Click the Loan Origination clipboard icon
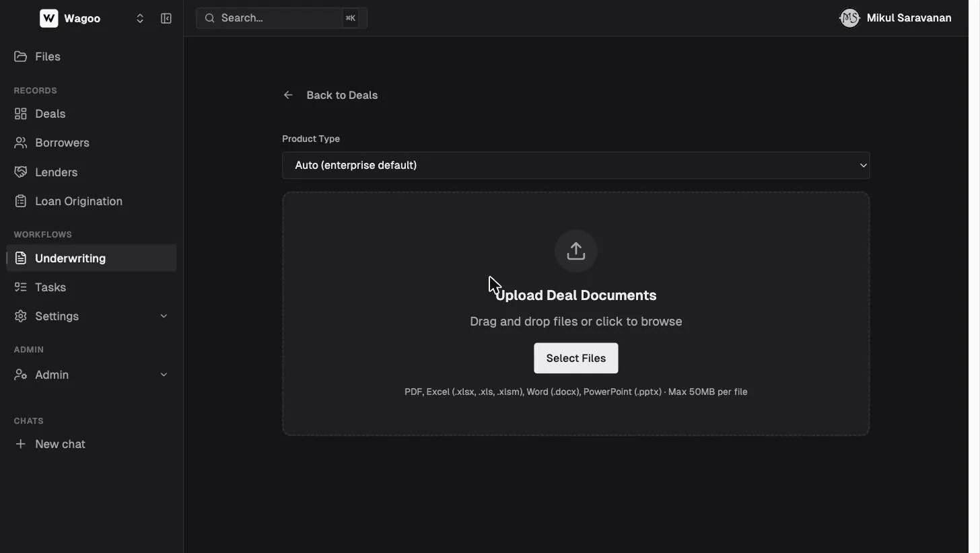This screenshot has height=553, width=980. (21, 201)
